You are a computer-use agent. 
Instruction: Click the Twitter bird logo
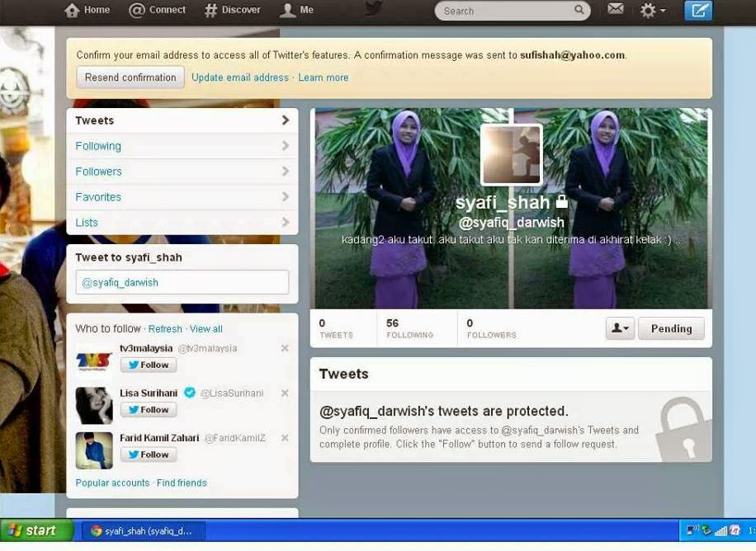[374, 8]
